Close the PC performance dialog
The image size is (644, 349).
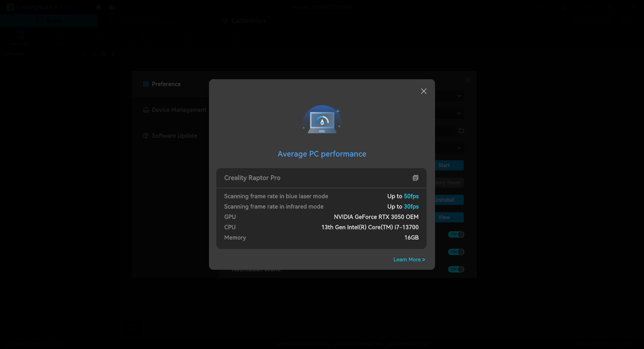(x=424, y=91)
